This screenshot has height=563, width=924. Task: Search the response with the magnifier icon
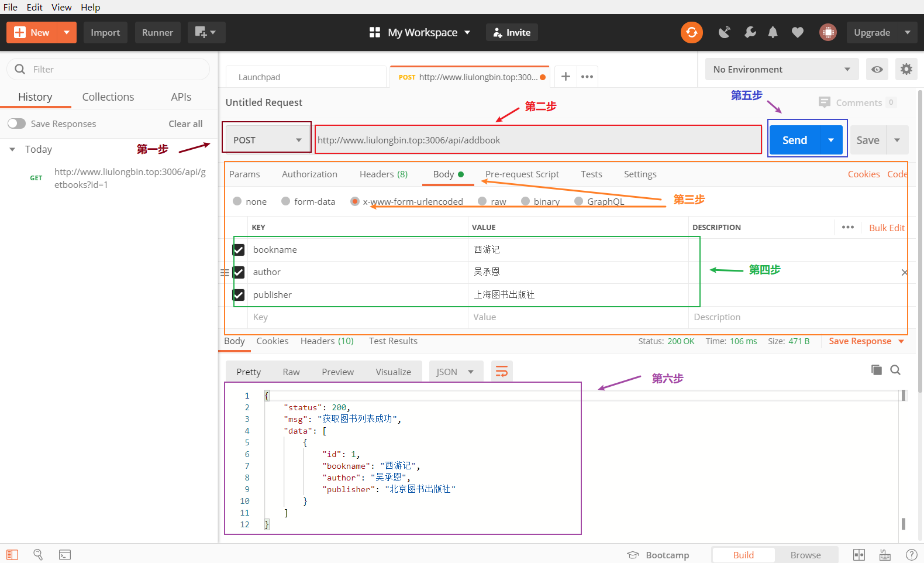895,370
